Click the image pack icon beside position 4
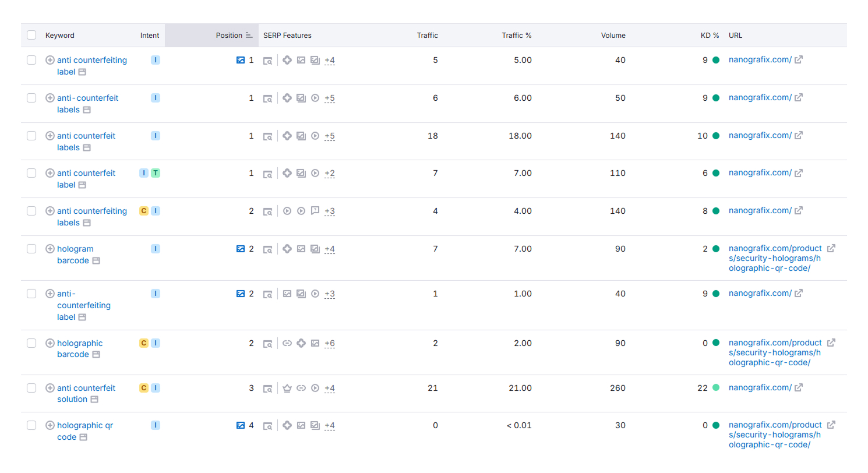The width and height of the screenshot is (868, 473). pos(241,425)
